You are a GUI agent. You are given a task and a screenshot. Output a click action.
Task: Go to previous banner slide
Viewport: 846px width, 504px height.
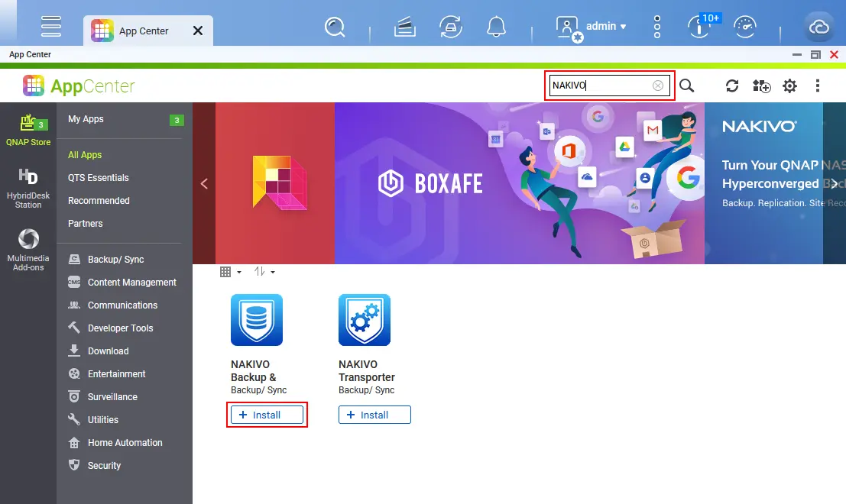pyautogui.click(x=204, y=184)
